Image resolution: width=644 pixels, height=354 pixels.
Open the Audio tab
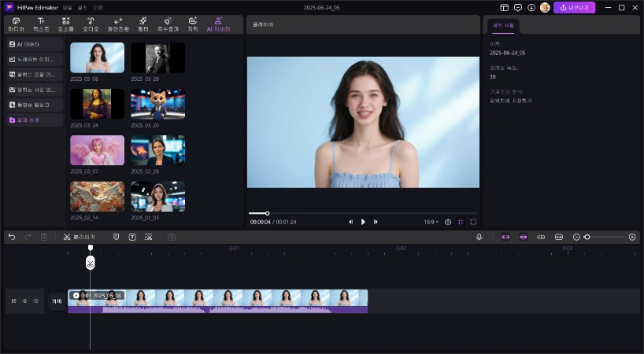(x=91, y=24)
